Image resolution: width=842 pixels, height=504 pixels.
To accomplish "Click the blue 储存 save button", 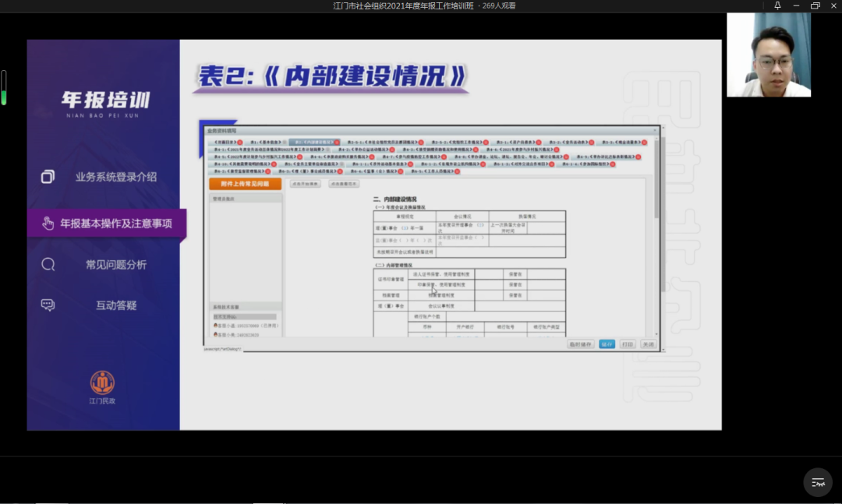I will 607,343.
